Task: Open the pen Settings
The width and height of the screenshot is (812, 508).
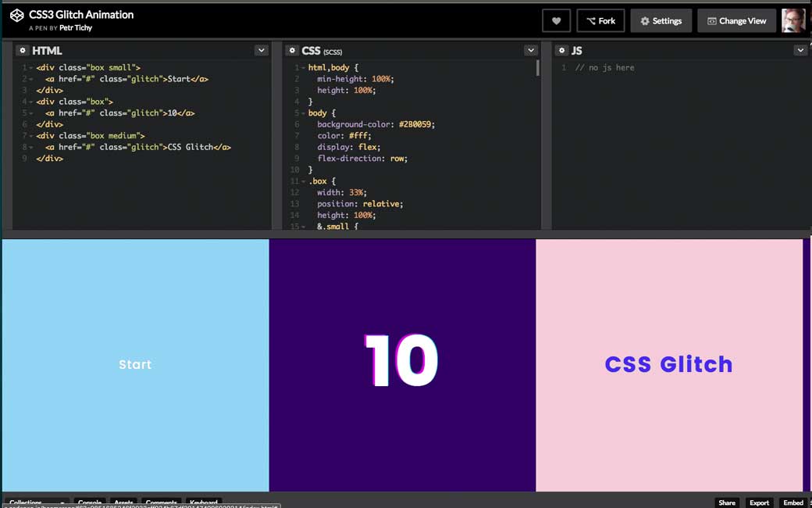Action: point(661,21)
